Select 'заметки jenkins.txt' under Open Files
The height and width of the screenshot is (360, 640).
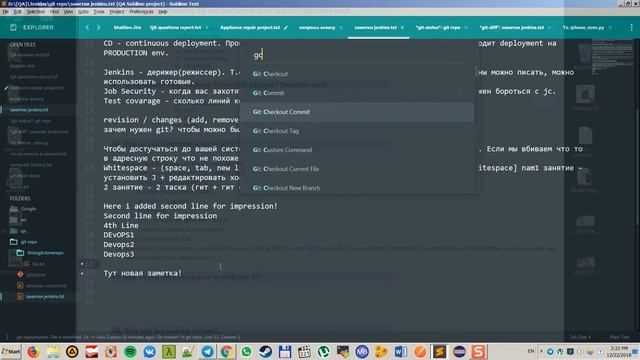click(x=29, y=110)
